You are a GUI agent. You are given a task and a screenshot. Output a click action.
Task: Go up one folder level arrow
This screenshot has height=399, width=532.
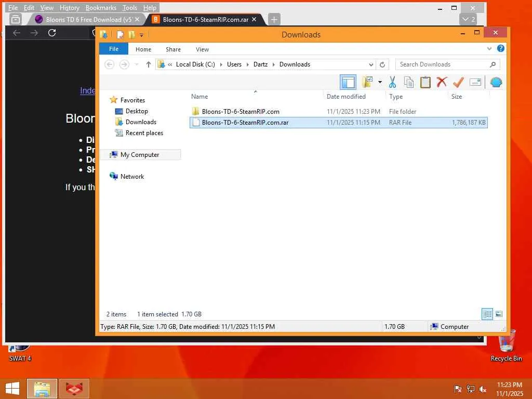coord(148,64)
